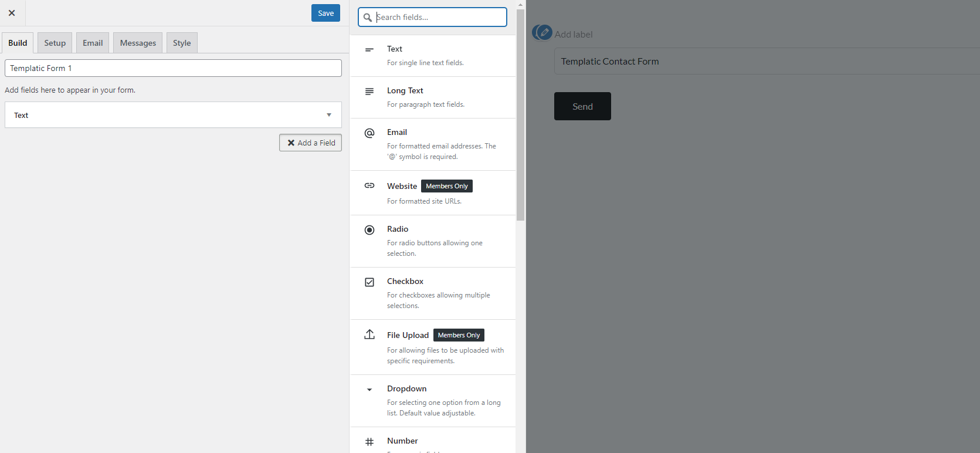Click the Send button in preview
The height and width of the screenshot is (453, 980).
582,106
